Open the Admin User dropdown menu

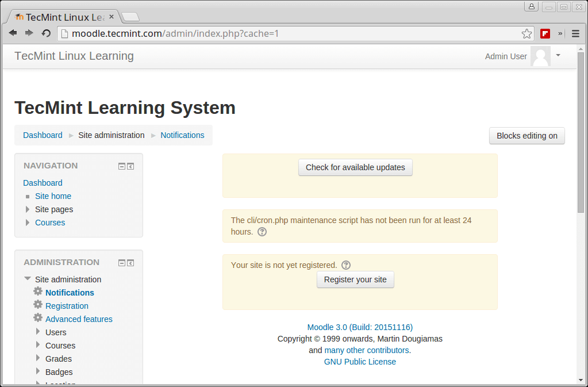tap(558, 55)
